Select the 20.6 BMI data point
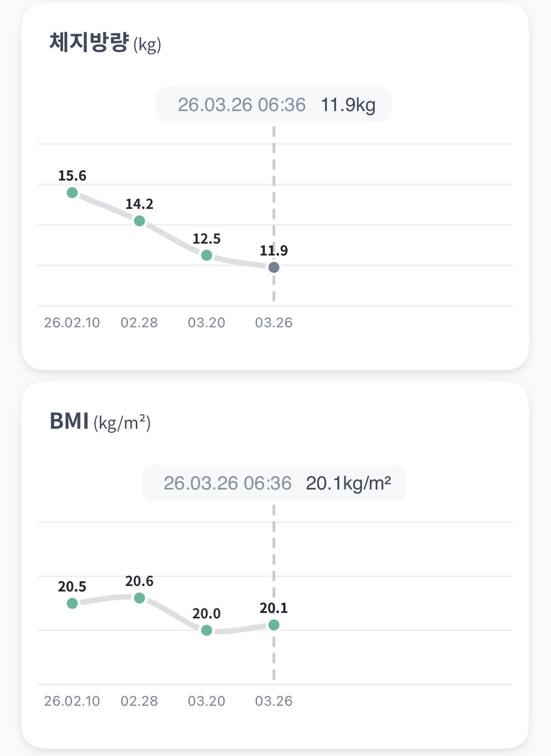The height and width of the screenshot is (756, 551). tap(139, 598)
